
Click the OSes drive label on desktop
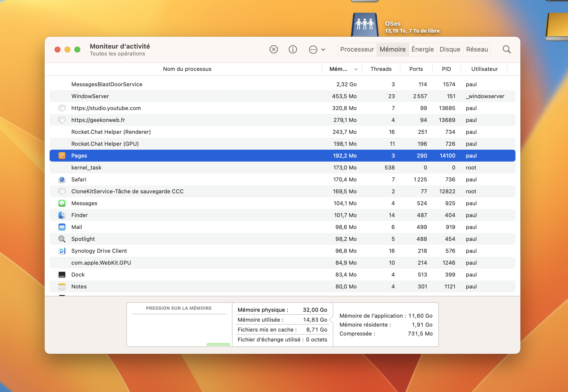(x=393, y=24)
